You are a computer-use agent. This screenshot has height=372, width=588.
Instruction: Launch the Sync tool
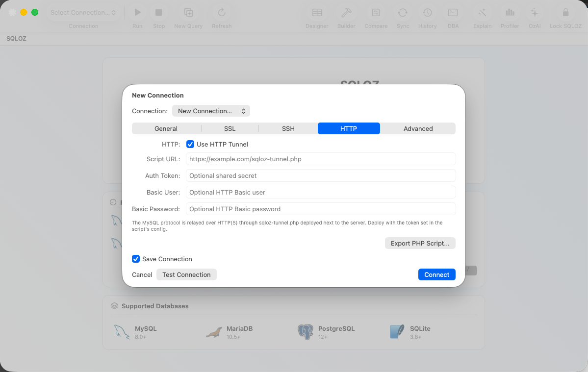(x=403, y=12)
